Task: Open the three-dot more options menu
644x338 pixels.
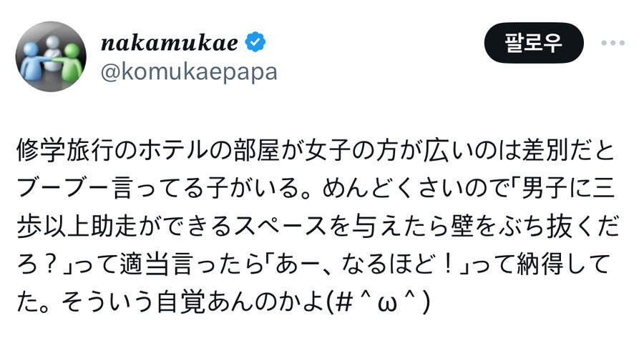Action: (x=613, y=43)
